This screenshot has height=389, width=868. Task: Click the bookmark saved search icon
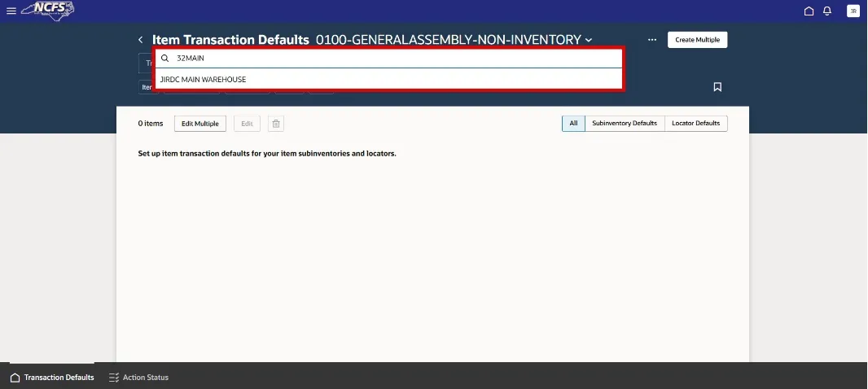717,87
